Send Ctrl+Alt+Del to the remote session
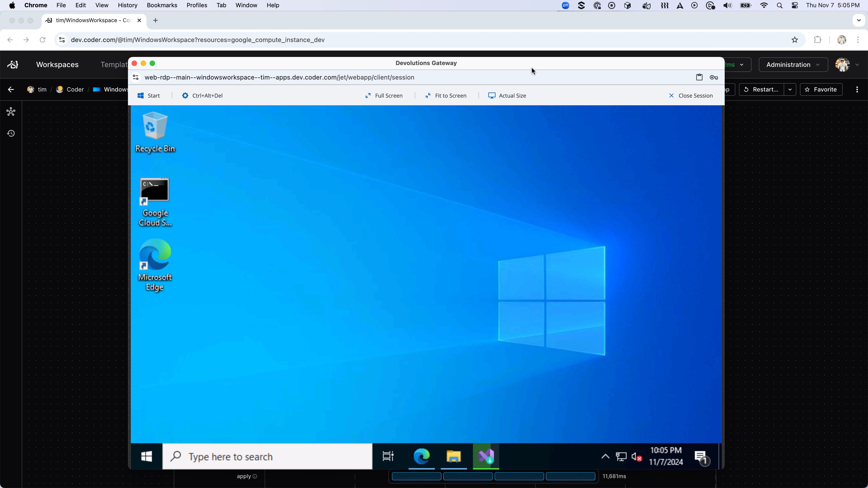 pyautogui.click(x=202, y=96)
